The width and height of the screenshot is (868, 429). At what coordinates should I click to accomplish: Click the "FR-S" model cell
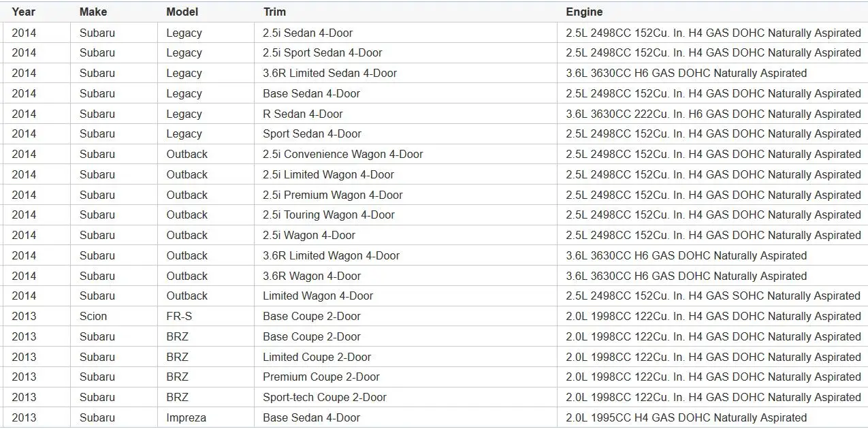(206, 316)
